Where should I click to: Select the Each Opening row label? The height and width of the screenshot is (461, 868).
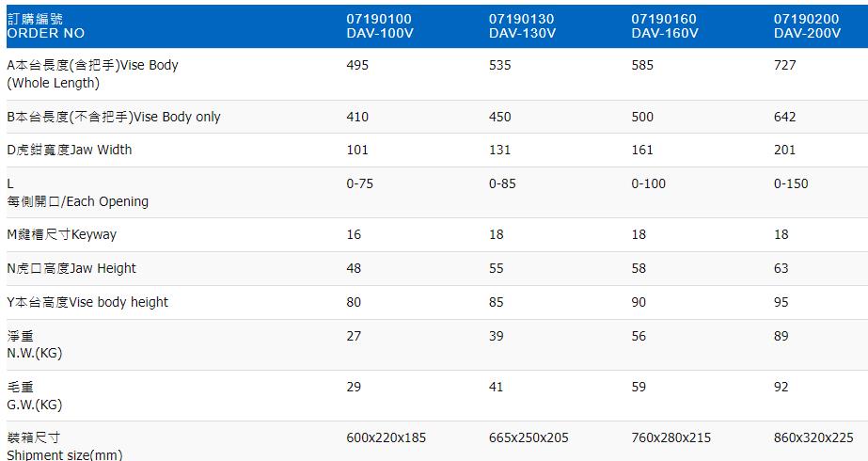click(x=77, y=193)
